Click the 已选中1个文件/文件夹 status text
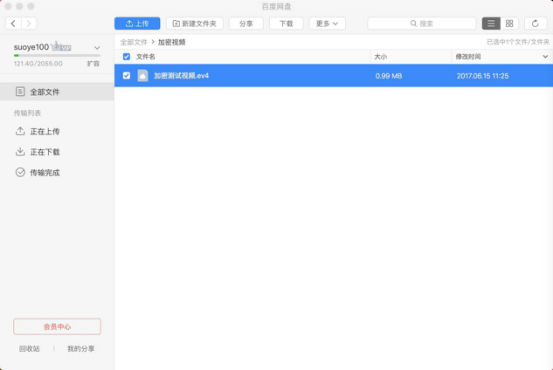Screen dimensions: 553x370 coord(518,42)
